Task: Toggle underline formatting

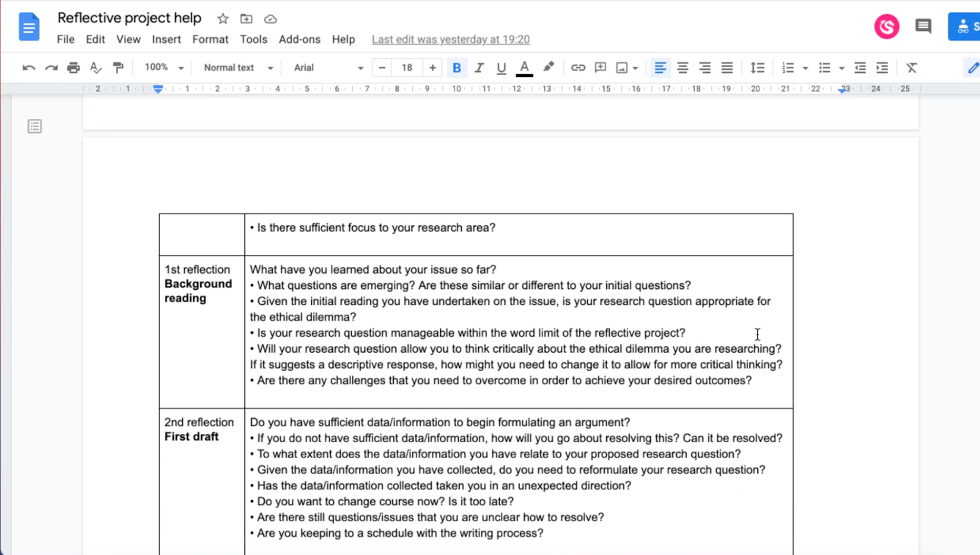Action: click(x=501, y=68)
